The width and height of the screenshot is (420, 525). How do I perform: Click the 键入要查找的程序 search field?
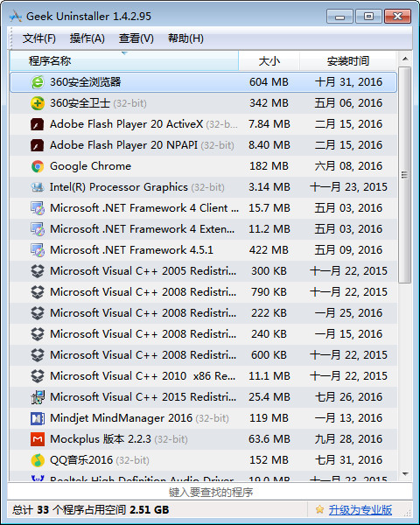[x=210, y=492]
